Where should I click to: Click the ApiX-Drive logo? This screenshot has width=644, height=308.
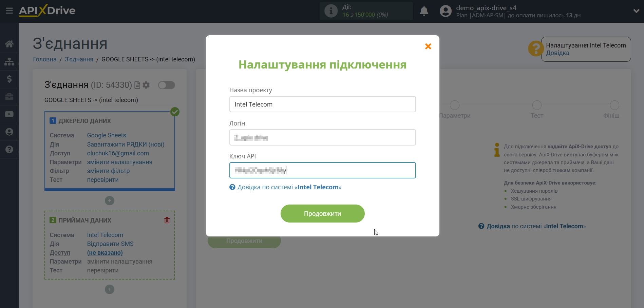coord(47,11)
